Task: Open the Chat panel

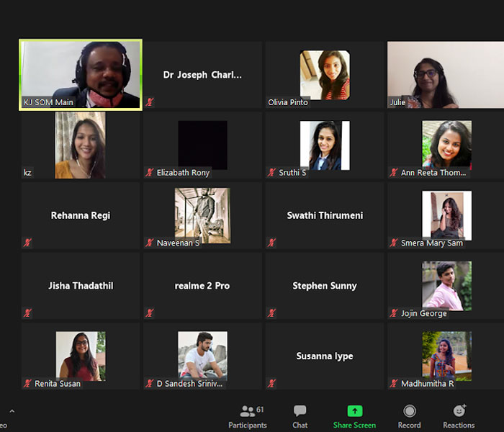Action: [x=300, y=417]
